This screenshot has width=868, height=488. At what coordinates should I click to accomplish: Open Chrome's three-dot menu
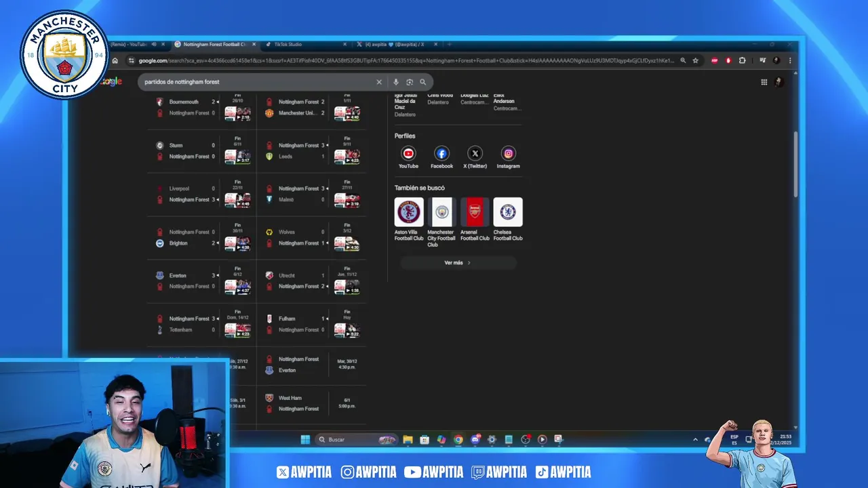tap(789, 60)
